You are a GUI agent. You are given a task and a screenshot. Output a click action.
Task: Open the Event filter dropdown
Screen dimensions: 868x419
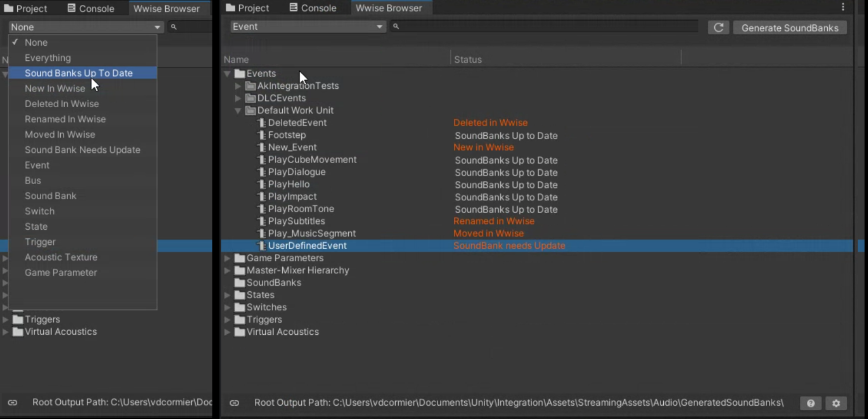pyautogui.click(x=307, y=27)
